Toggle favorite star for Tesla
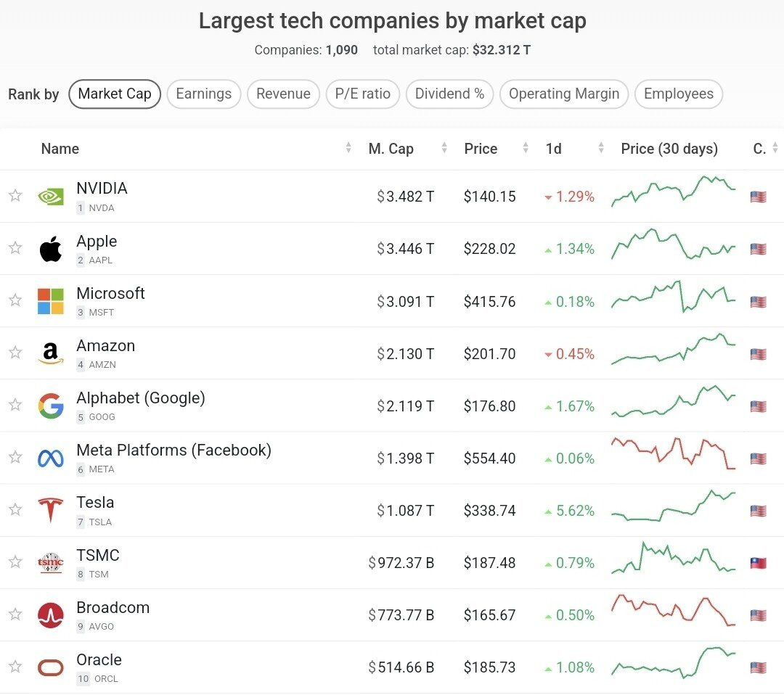 [15, 510]
